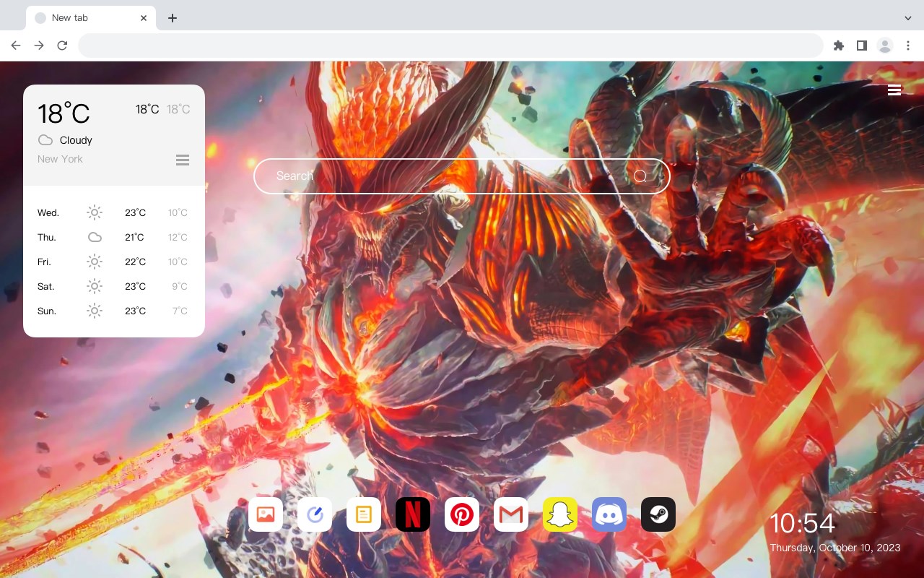The image size is (924, 578).
Task: Click the cloudy icon beside Cloudy
Action: coord(45,140)
